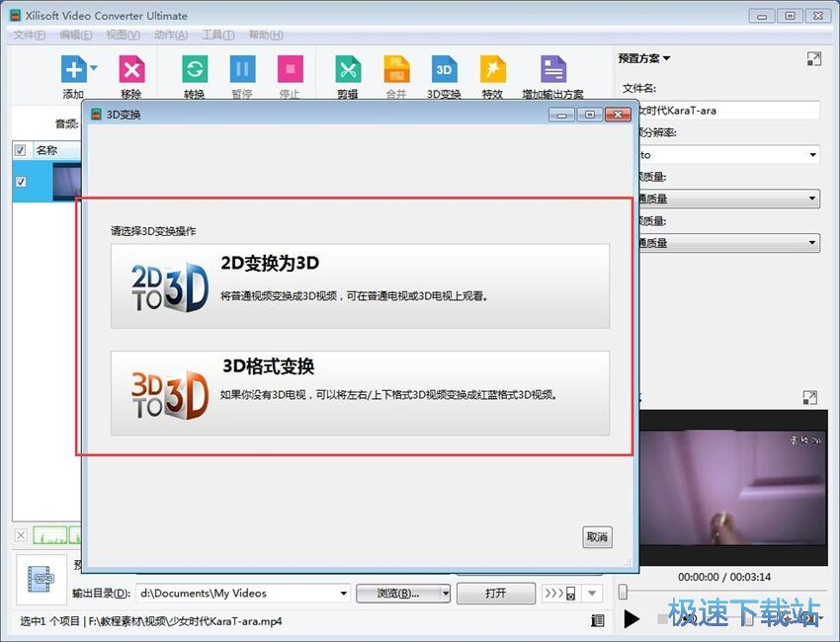Image resolution: width=840 pixels, height=642 pixels.
Task: Select the video thumbnail in file list
Action: [67, 182]
